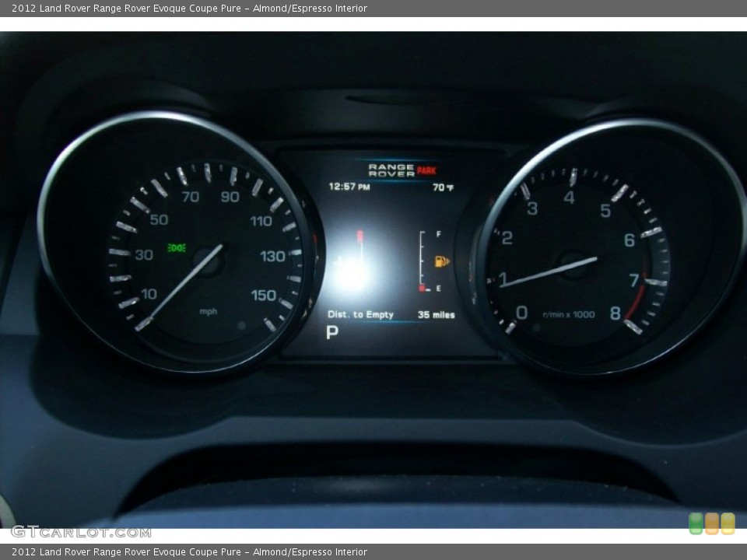
Task: Click the Range Rover logo on display
Action: point(391,170)
